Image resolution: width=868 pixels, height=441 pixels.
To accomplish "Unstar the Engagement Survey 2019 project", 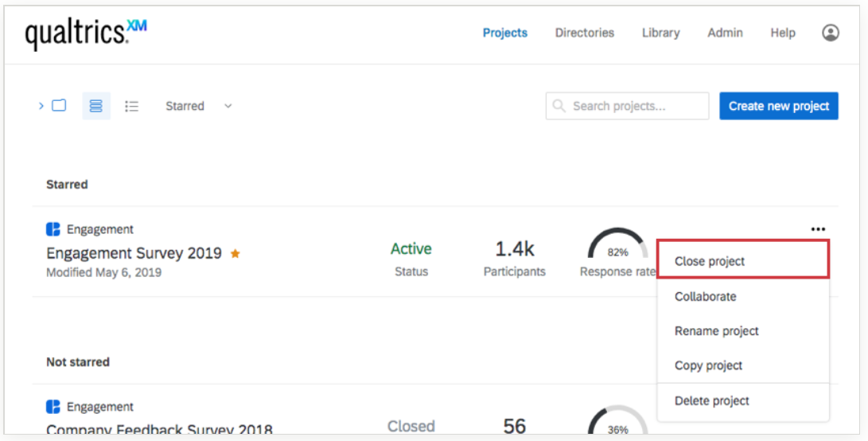I will click(235, 254).
